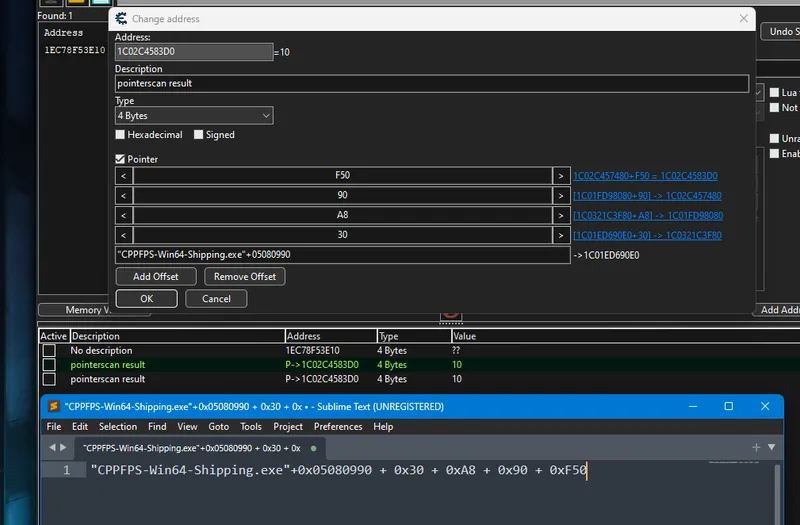800x525 pixels.
Task: Open the Find menu in Sublime Text
Action: pos(157,427)
